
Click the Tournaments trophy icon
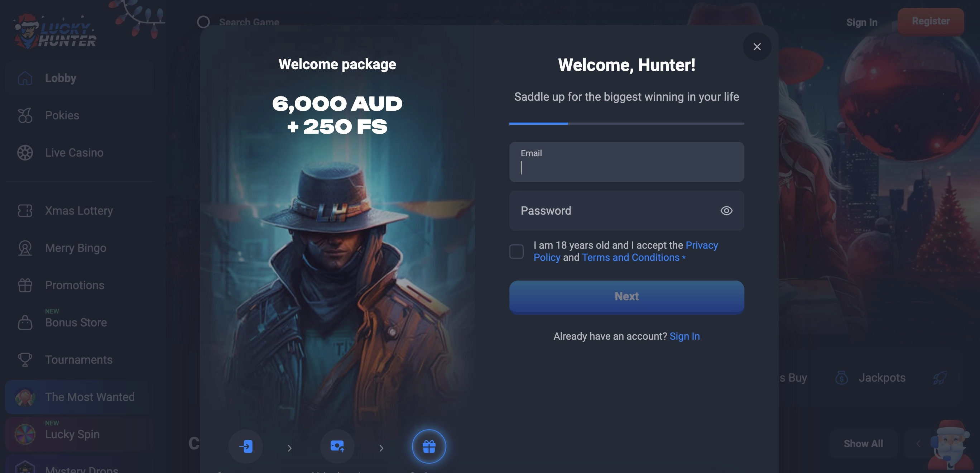click(x=25, y=360)
